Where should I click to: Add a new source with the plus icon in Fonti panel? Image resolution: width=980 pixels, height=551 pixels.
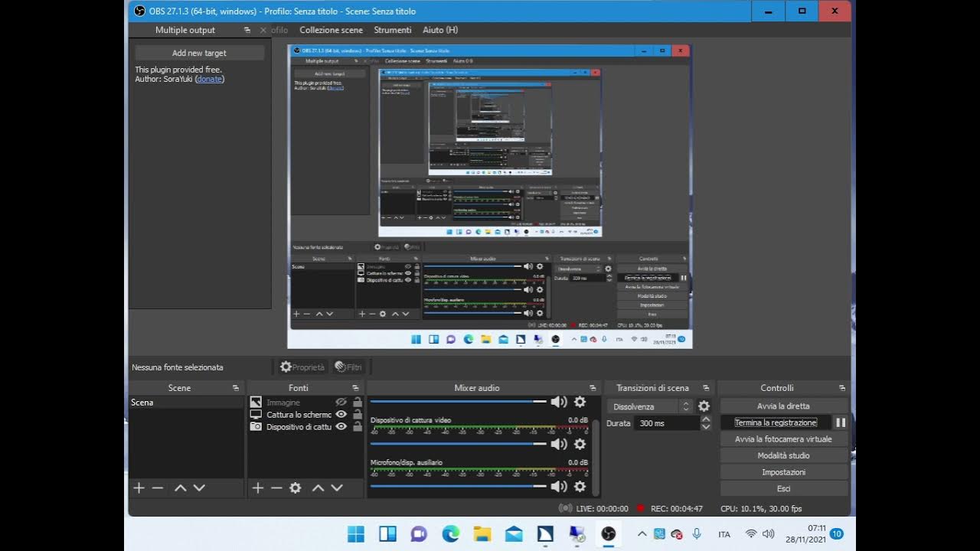pyautogui.click(x=258, y=488)
